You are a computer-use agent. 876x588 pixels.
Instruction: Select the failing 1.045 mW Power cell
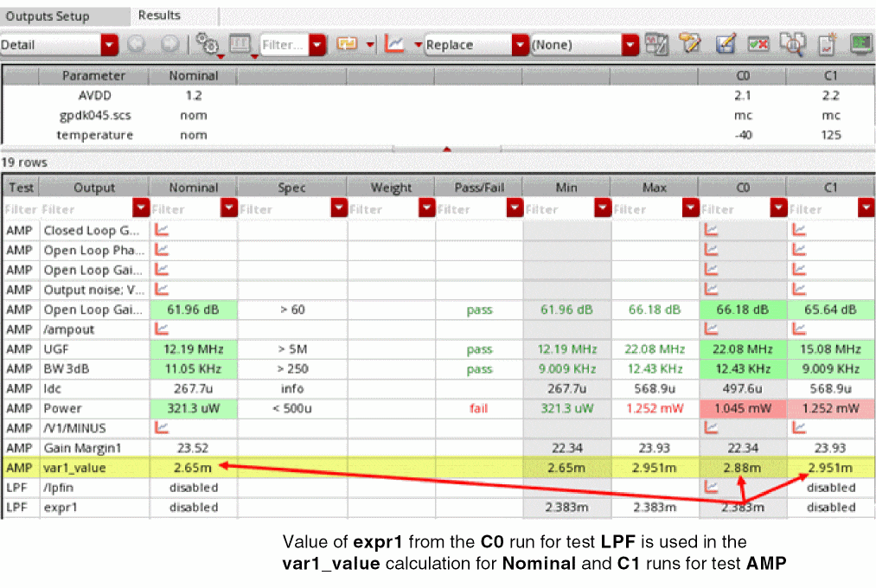[x=743, y=408]
